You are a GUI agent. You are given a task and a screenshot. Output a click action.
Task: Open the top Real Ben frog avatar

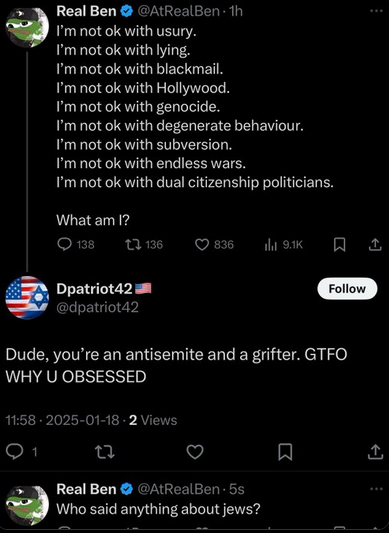(27, 27)
